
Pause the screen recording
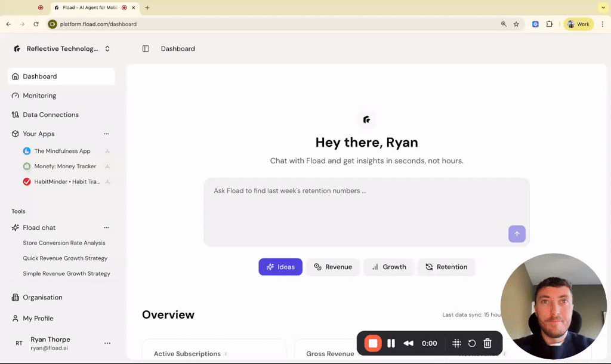[391, 343]
